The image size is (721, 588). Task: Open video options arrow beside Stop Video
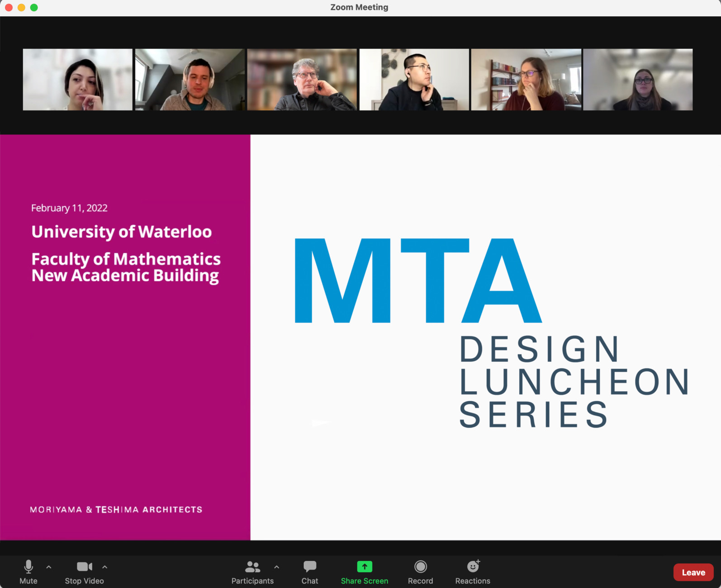(105, 567)
